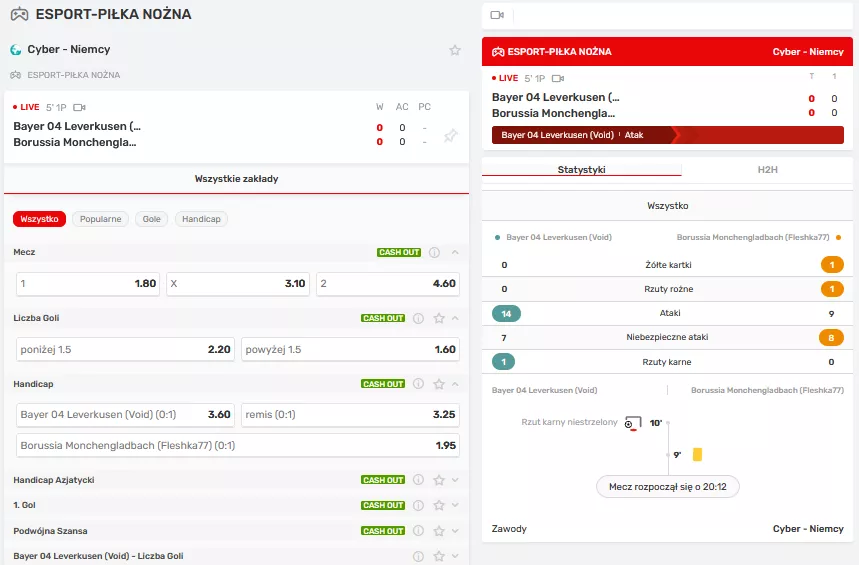Click the Żółte kartki value 1 badge
This screenshot has width=859, height=565.
click(832, 265)
